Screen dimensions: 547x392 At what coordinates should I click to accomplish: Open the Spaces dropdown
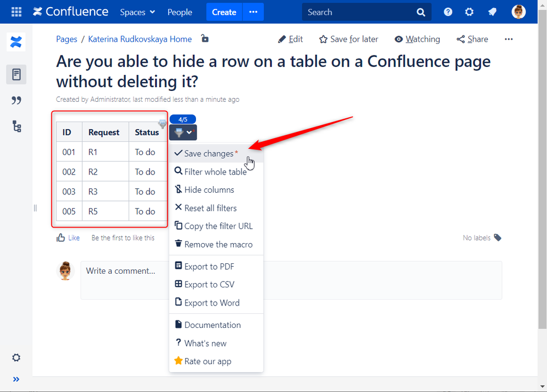pyautogui.click(x=136, y=11)
